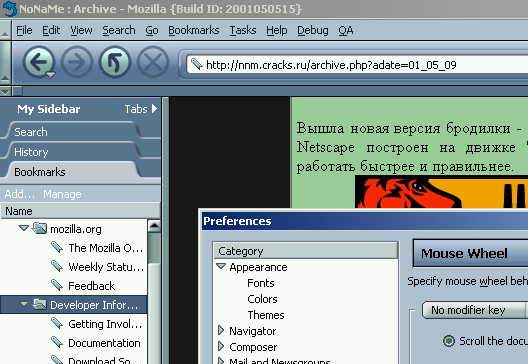
Task: Click the Back navigation arrow button
Action: point(39,62)
